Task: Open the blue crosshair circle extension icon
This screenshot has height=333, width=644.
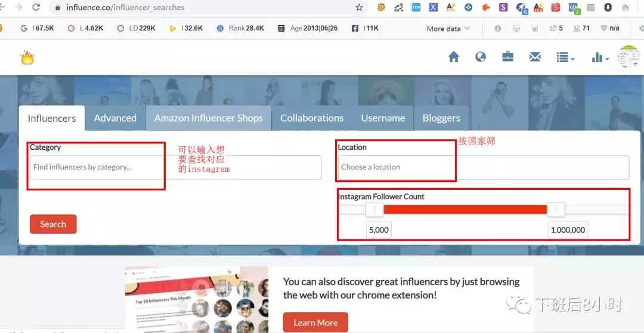Action: (468, 7)
